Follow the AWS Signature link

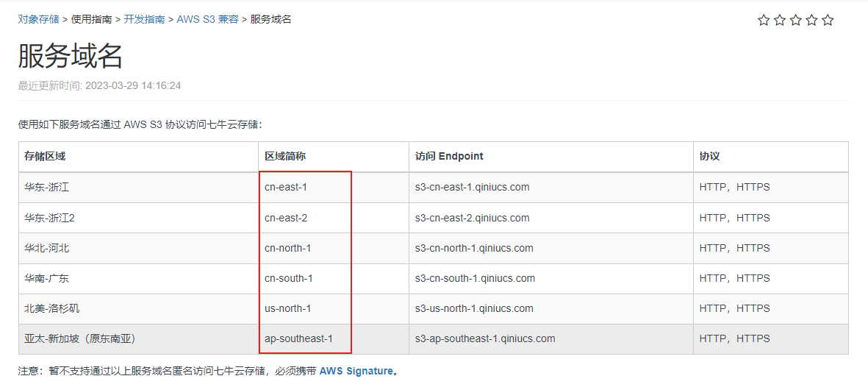356,371
